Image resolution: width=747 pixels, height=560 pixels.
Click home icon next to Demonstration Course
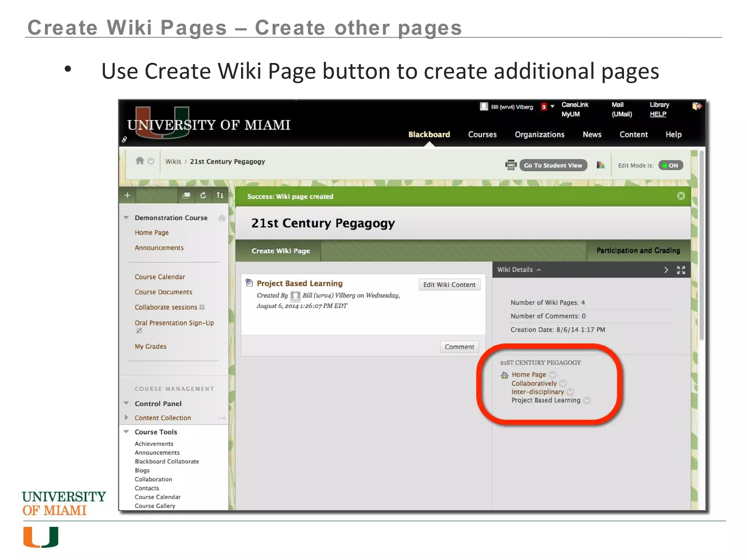click(221, 218)
